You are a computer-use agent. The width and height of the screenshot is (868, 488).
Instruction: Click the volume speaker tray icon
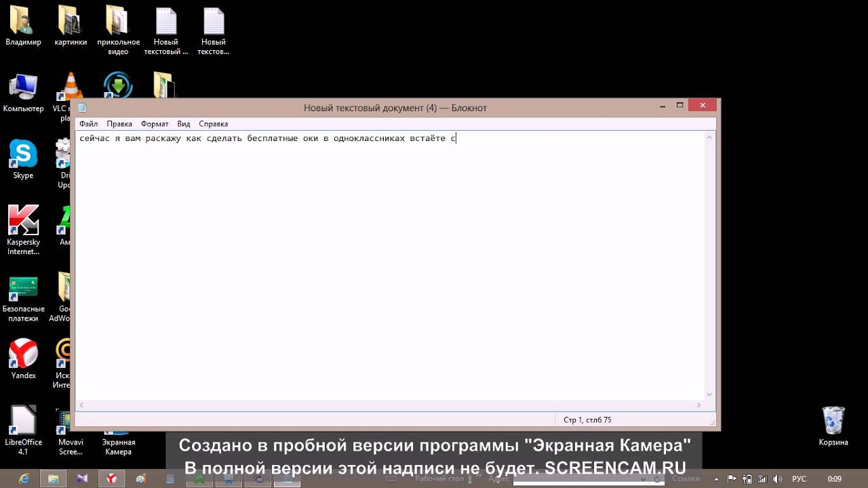coord(777,479)
